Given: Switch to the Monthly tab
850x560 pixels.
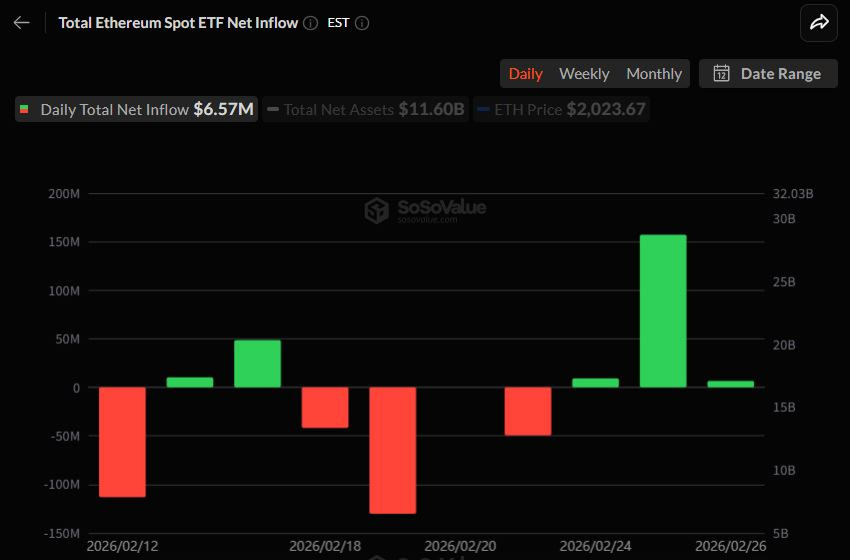Looking at the screenshot, I should (x=654, y=73).
